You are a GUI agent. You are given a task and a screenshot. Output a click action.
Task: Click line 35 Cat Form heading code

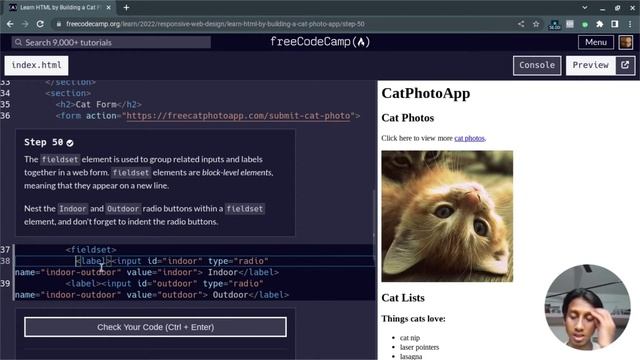coord(98,104)
